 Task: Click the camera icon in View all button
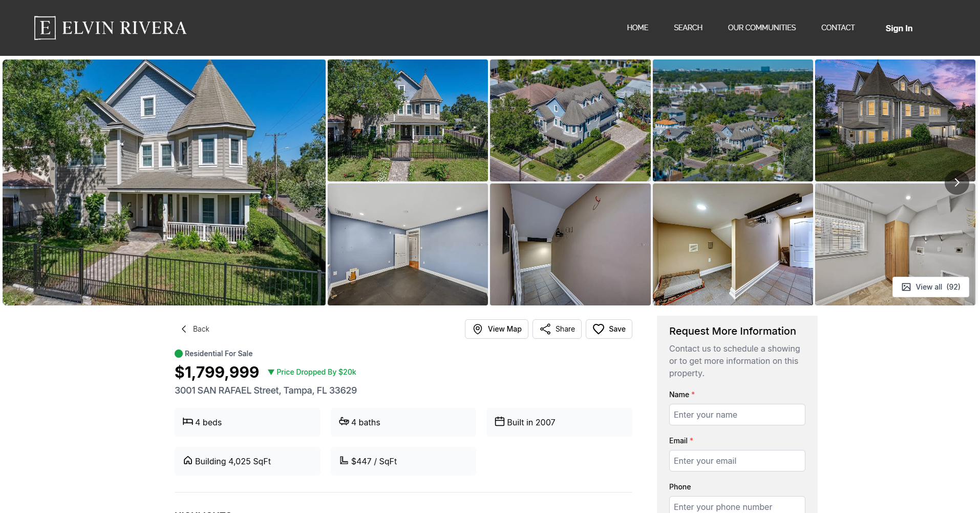click(x=907, y=287)
